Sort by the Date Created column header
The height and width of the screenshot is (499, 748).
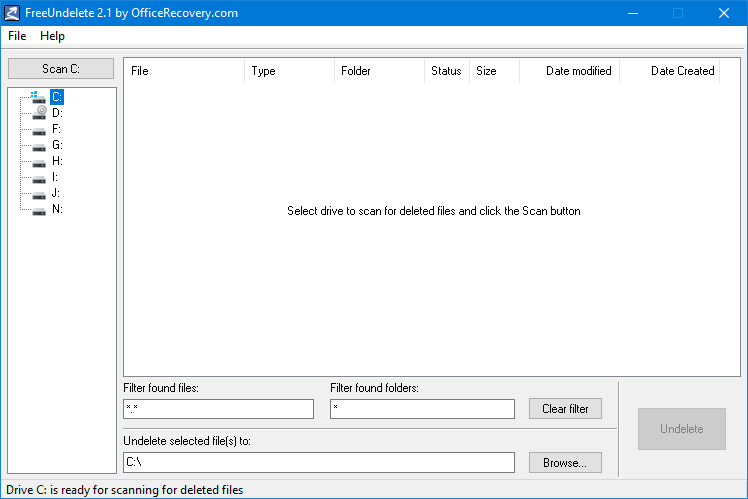pos(670,71)
